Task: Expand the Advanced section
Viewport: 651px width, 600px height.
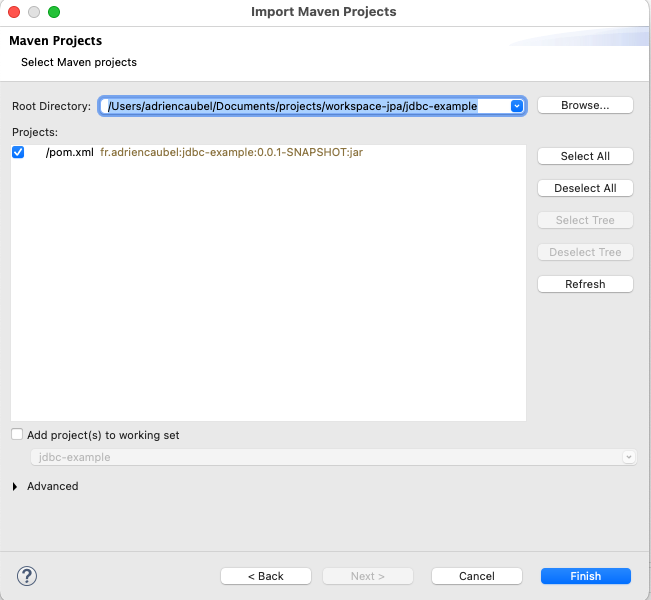Action: point(16,486)
